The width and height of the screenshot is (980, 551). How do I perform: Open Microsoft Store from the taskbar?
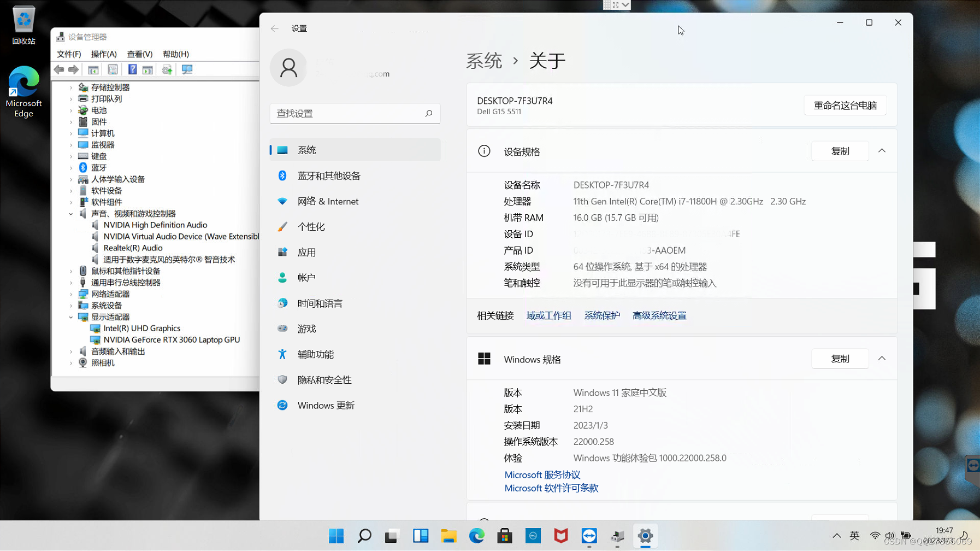505,536
